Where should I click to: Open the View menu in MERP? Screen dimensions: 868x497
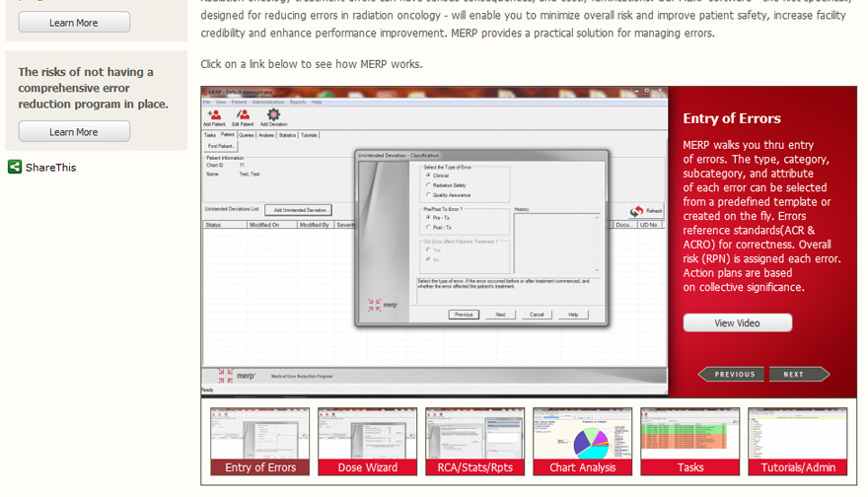click(x=221, y=103)
